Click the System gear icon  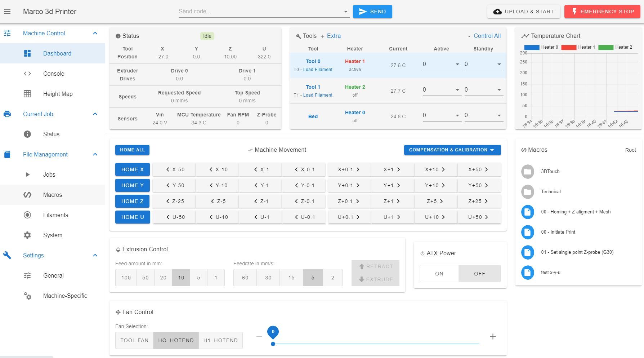(27, 235)
